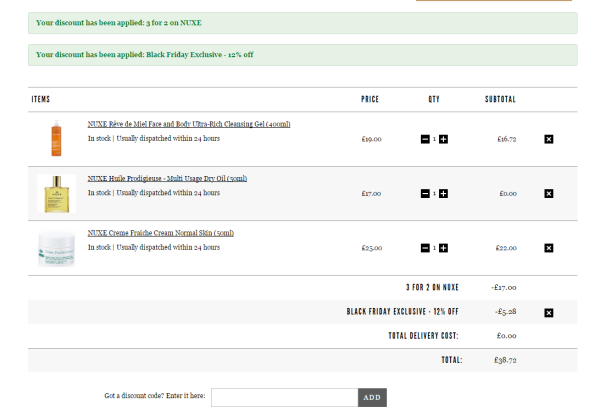Viewport: 600px width, 413px height.
Task: Increase quantity of NUXE Creme Fraiche Cream
Action: click(443, 248)
